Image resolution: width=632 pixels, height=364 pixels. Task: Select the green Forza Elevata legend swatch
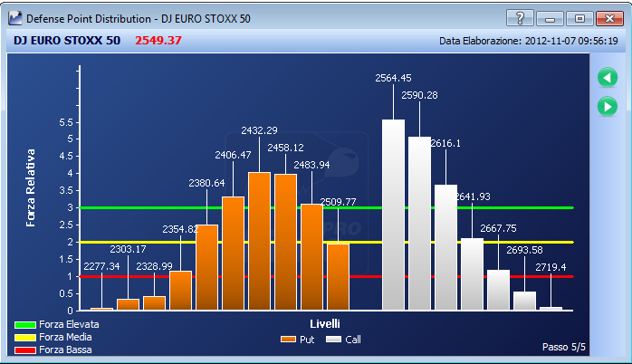[25, 324]
